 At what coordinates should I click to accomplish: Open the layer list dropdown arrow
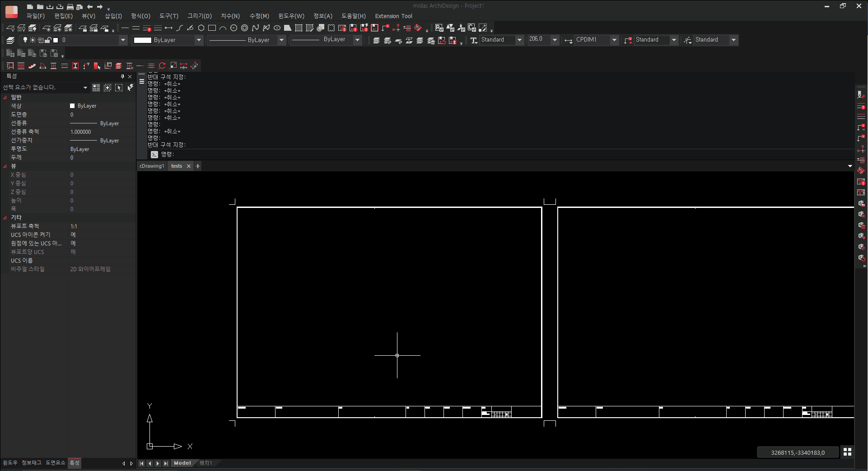click(x=123, y=40)
